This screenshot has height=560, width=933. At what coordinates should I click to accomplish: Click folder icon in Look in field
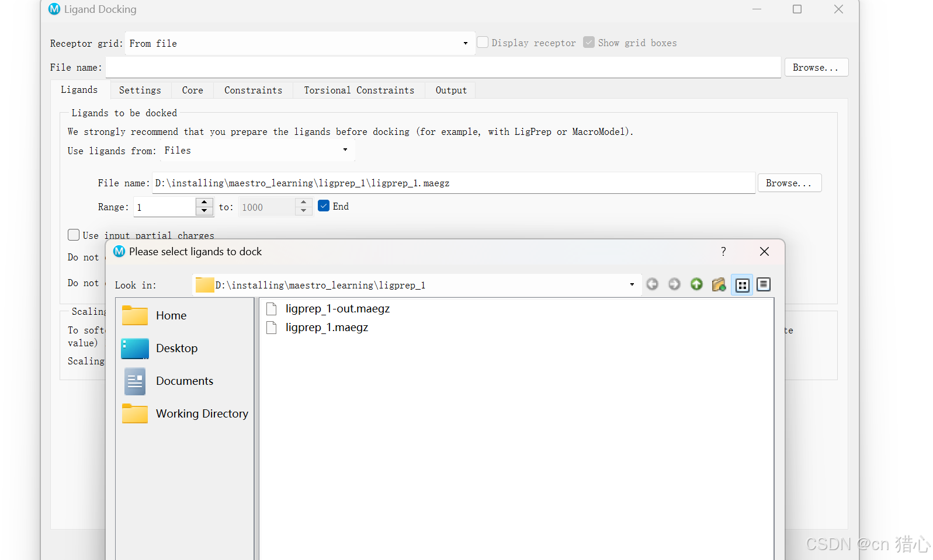point(204,285)
